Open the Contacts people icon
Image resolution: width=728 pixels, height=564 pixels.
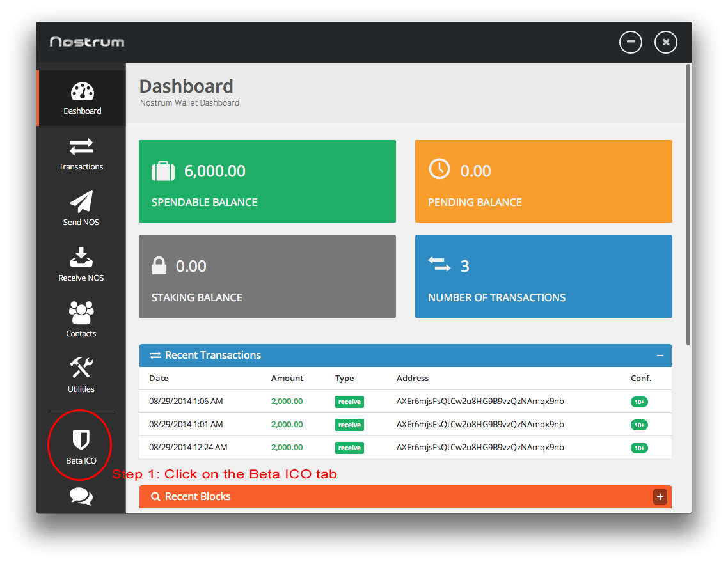coord(81,313)
